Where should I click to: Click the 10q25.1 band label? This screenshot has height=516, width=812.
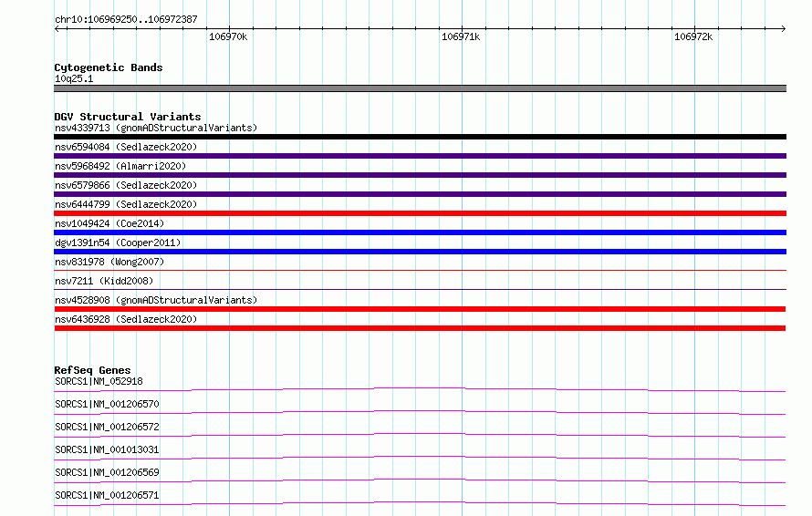[74, 78]
